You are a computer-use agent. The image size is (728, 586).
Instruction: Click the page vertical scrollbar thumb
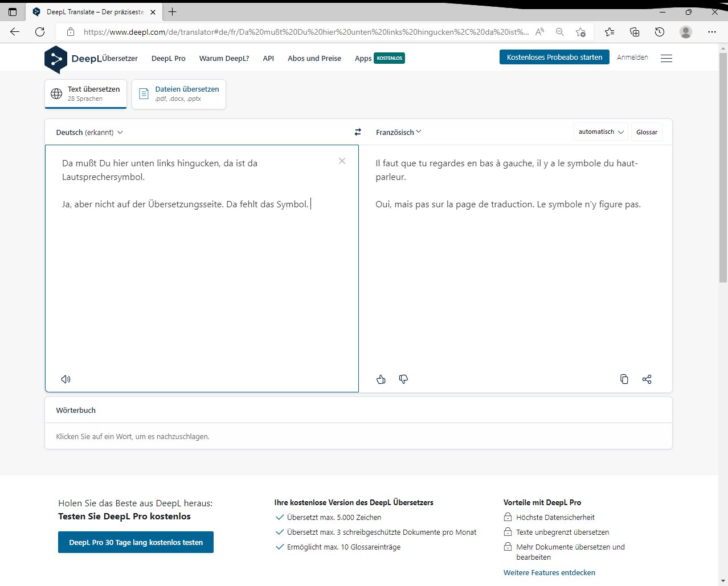(723, 167)
